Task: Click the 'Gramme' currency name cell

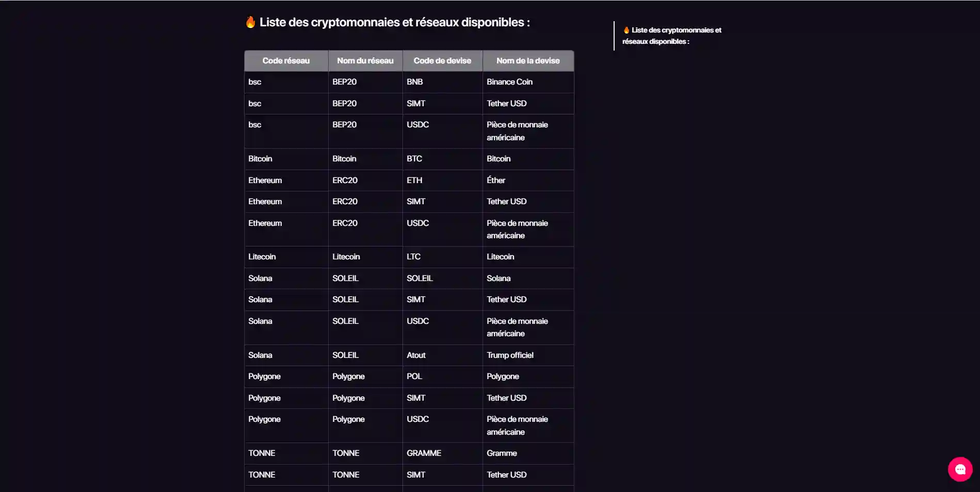Action: [528, 453]
